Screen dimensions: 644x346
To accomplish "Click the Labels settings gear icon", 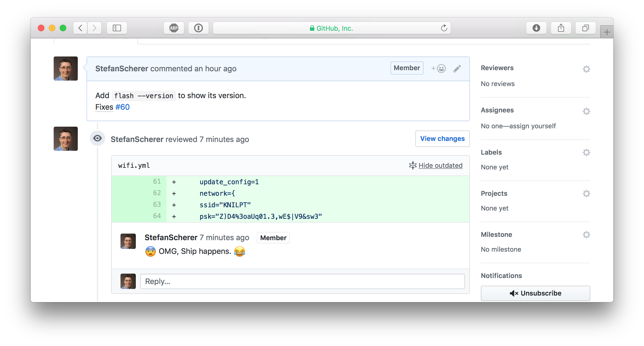I will (x=587, y=153).
